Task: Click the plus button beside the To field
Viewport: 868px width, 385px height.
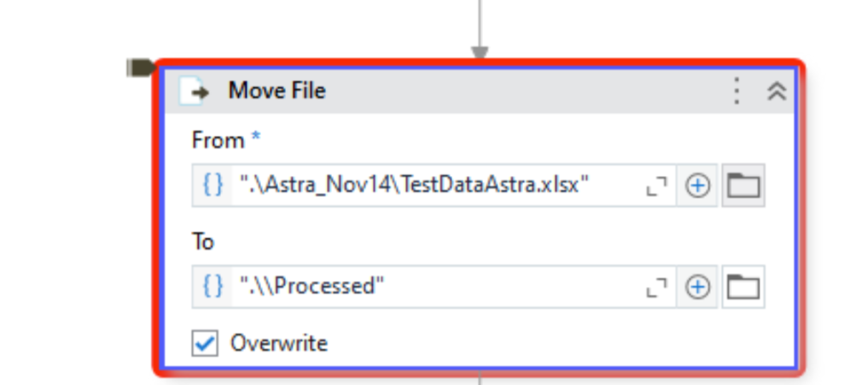Action: (698, 288)
